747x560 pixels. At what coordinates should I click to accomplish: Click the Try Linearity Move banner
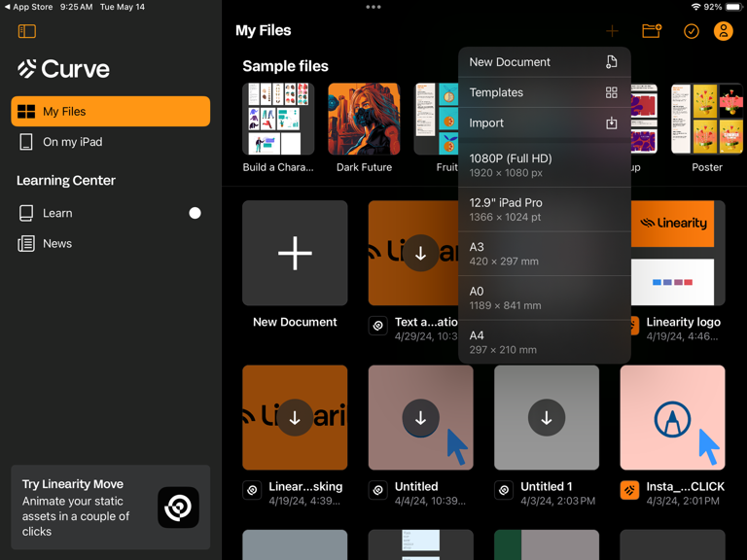(x=111, y=507)
